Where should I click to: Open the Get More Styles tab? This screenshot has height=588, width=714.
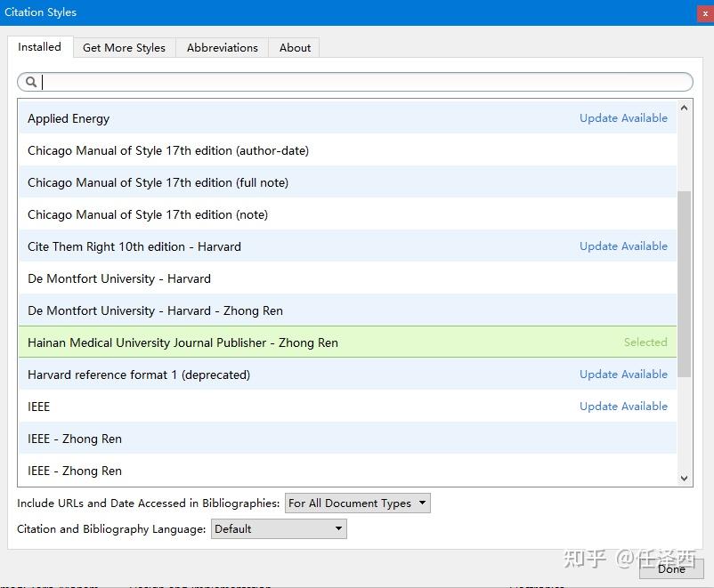pos(124,48)
